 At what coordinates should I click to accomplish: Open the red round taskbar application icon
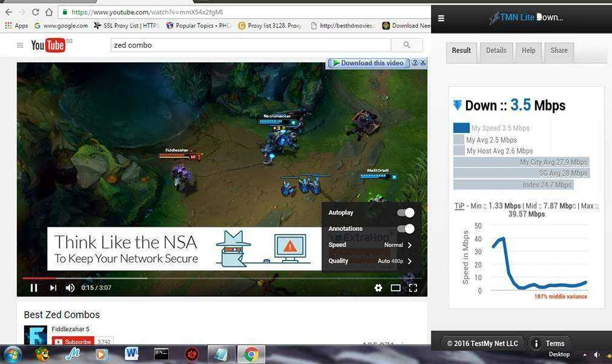coord(191,354)
